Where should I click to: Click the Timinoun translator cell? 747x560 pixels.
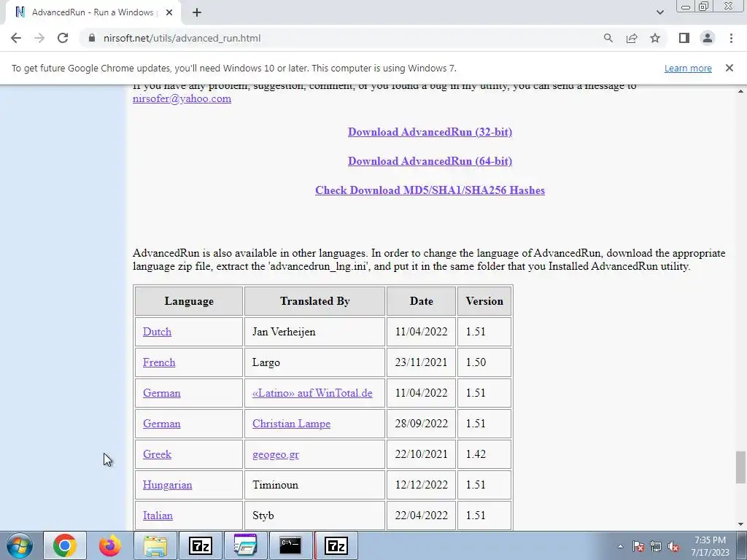pyautogui.click(x=314, y=485)
